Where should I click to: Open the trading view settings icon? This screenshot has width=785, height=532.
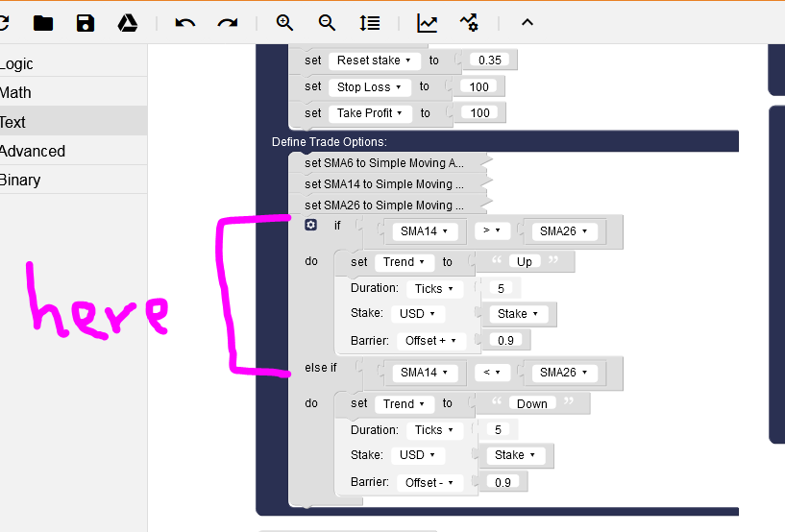point(469,23)
